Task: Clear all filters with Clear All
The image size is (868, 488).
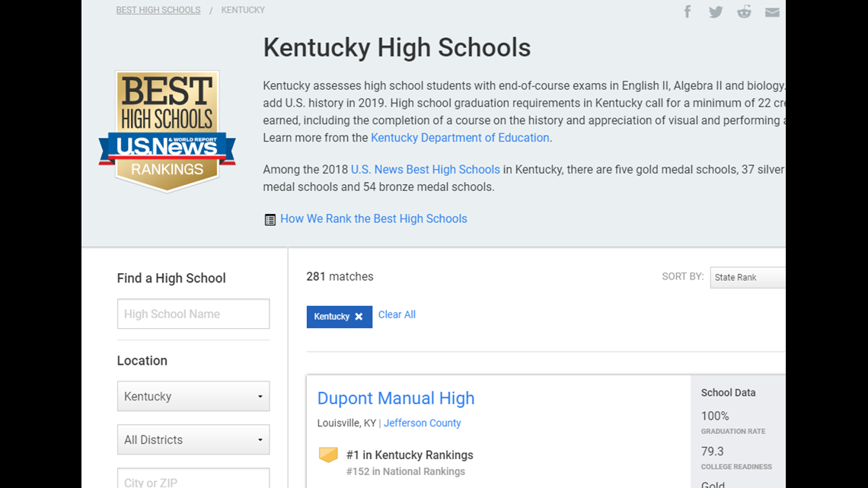Action: 397,314
